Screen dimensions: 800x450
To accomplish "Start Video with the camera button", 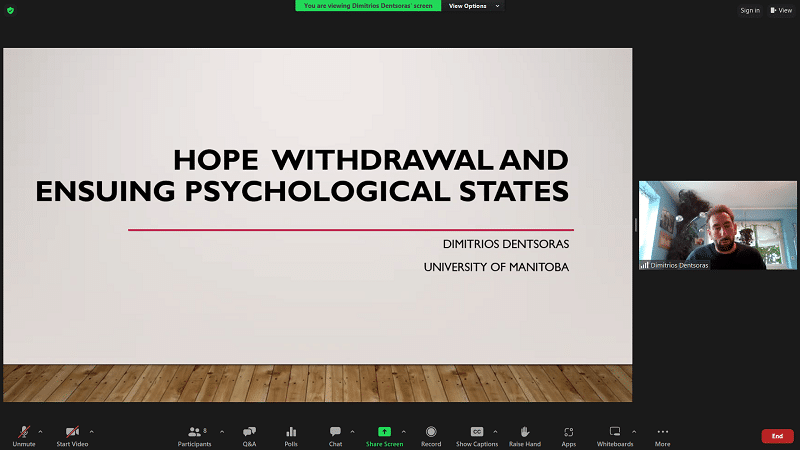I will point(71,434).
